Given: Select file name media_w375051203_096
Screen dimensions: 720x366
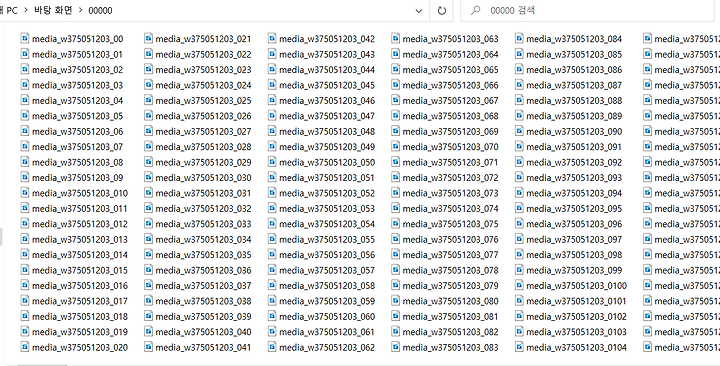Looking at the screenshot, I should [x=574, y=224].
